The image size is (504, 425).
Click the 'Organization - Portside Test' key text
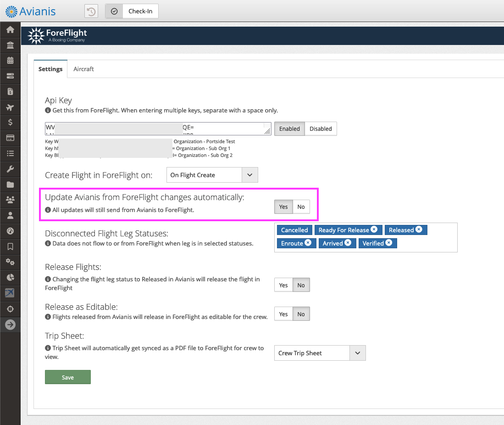pos(205,141)
